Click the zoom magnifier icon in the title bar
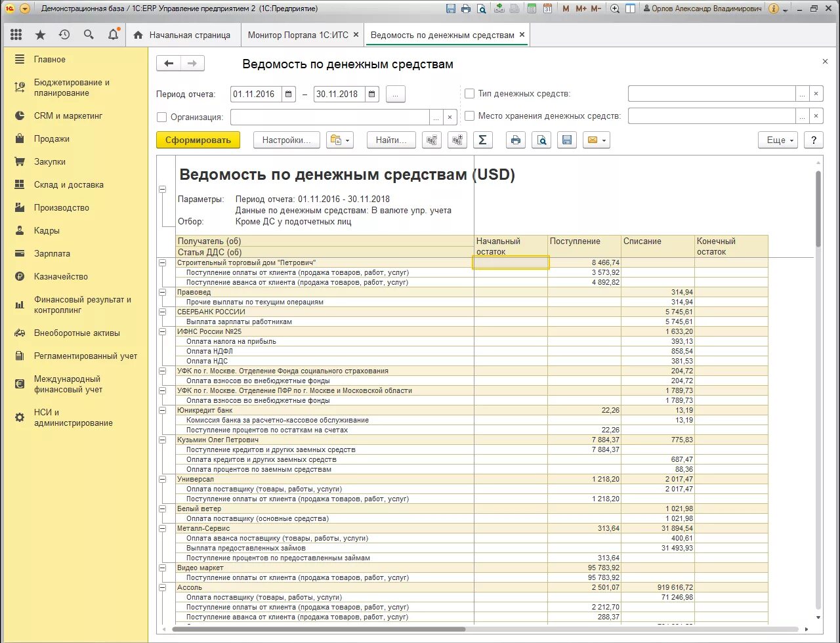Viewport: 840px width, 643px height. point(615,9)
